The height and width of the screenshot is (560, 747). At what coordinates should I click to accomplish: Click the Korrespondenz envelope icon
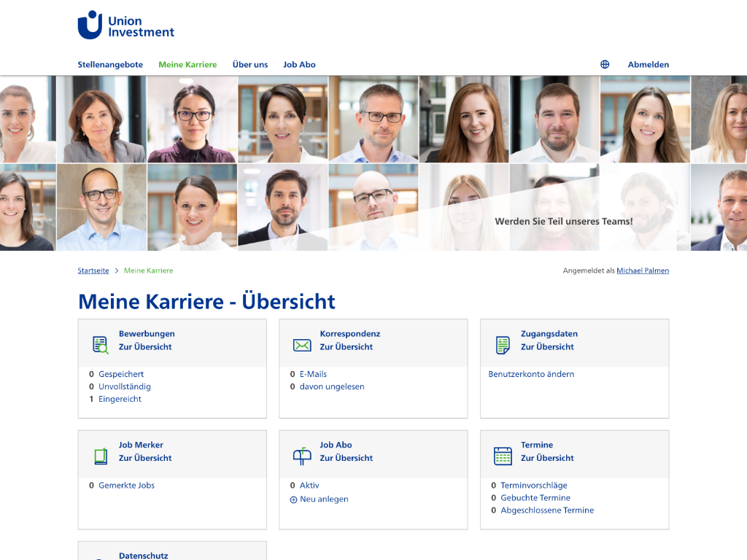click(302, 345)
